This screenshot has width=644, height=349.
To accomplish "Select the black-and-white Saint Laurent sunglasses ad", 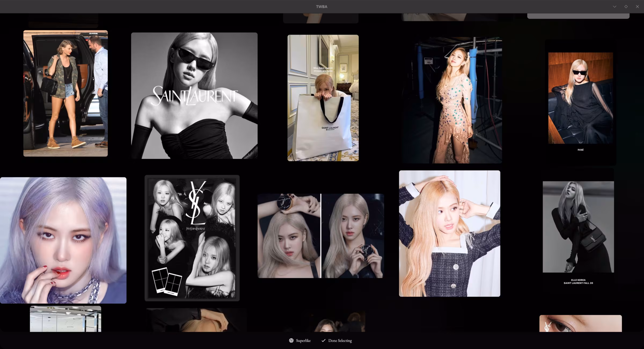I will point(194,96).
